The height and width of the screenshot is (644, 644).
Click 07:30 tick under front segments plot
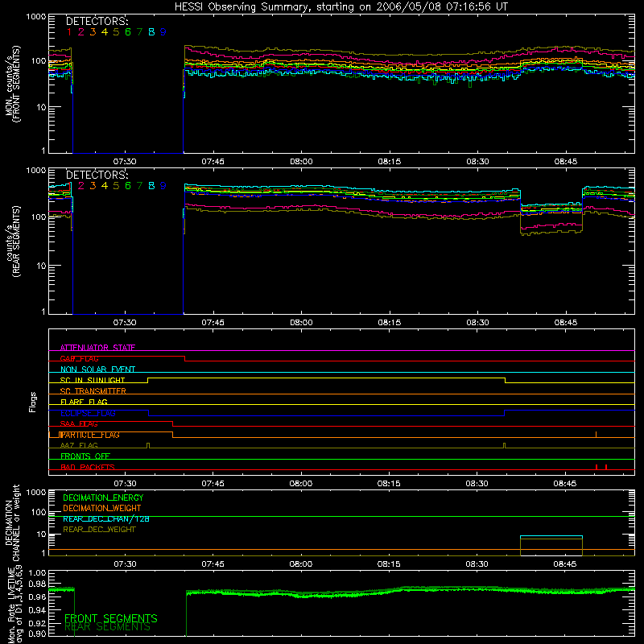point(125,162)
